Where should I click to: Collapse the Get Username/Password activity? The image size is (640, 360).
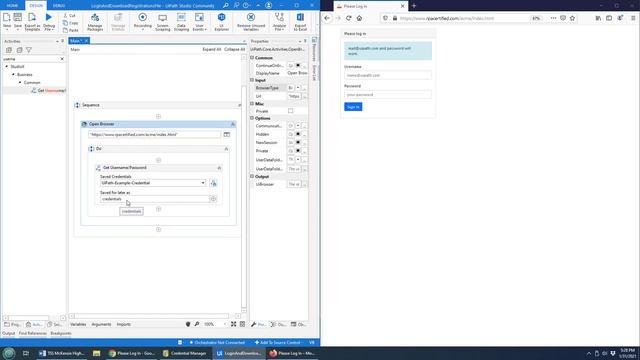click(x=219, y=168)
